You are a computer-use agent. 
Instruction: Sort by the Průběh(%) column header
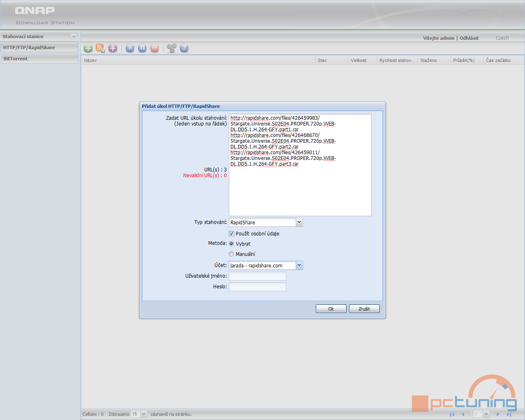(x=467, y=60)
